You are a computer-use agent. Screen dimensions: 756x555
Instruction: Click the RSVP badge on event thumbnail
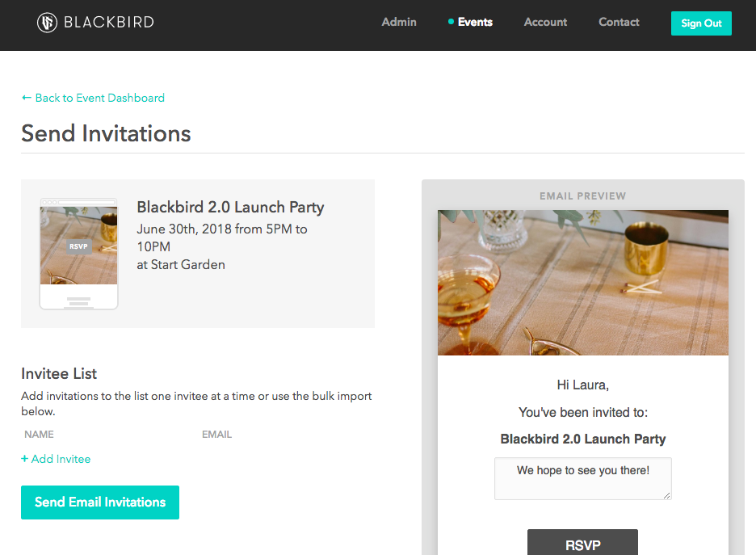(78, 246)
